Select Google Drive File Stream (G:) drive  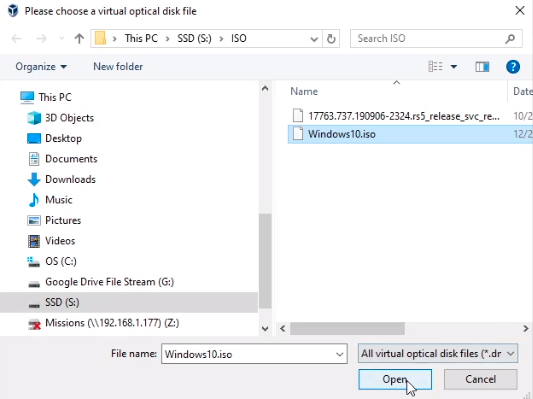109,282
